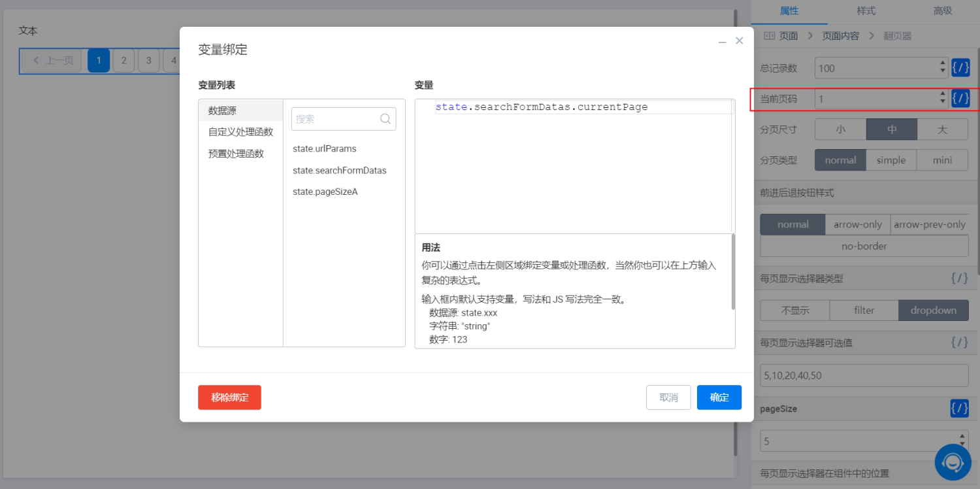Click binding icon for 每页显示选择器可选值

point(959,343)
